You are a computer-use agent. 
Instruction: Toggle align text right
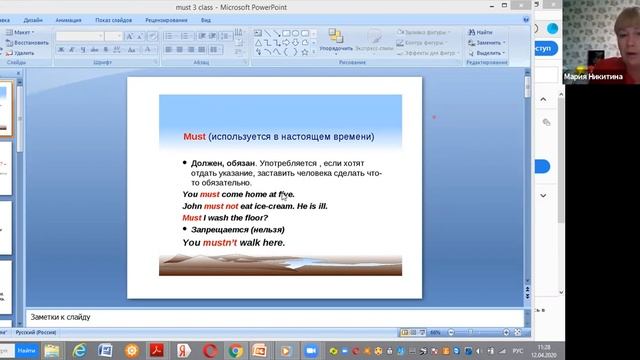point(191,49)
